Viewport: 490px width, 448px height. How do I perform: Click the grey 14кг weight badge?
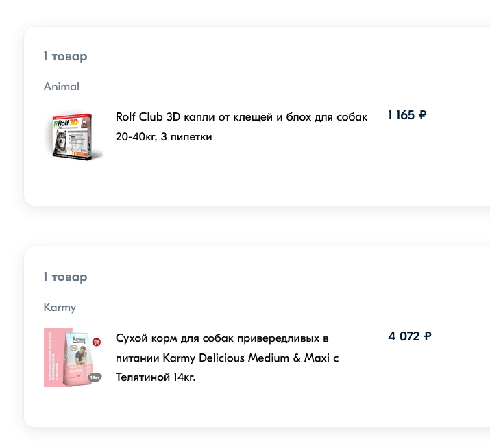pos(95,377)
